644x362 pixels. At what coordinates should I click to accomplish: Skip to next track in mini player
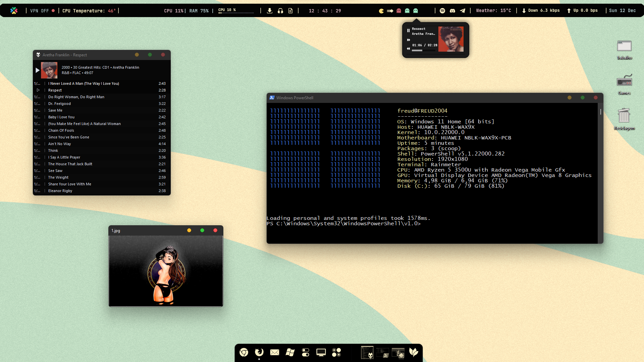(x=409, y=40)
